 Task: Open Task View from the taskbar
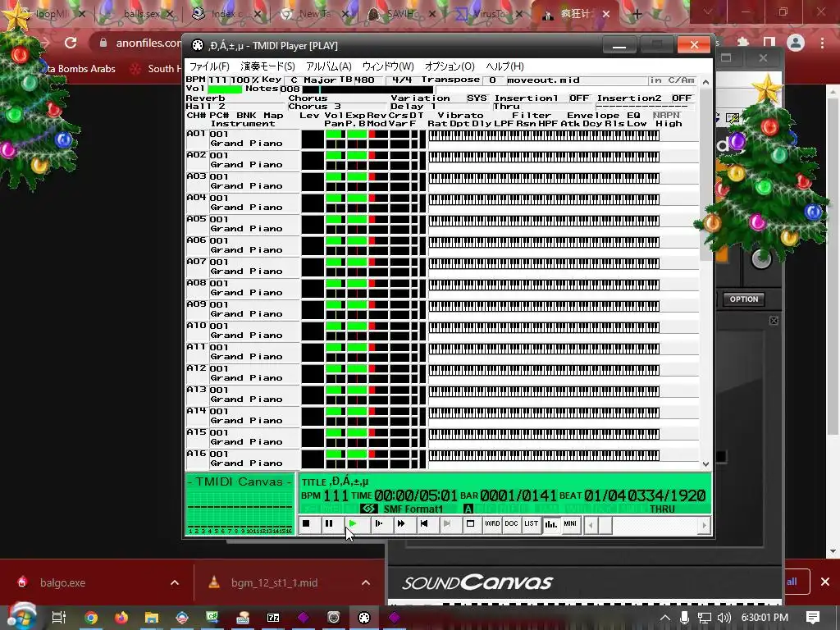click(x=58, y=618)
